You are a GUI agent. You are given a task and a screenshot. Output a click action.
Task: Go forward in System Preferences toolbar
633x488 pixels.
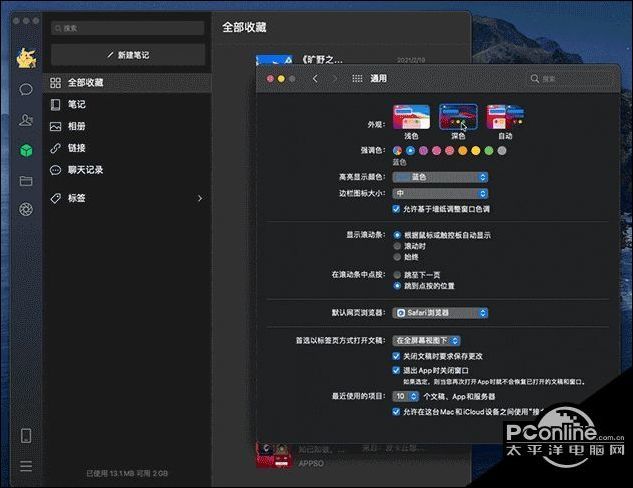pos(335,78)
